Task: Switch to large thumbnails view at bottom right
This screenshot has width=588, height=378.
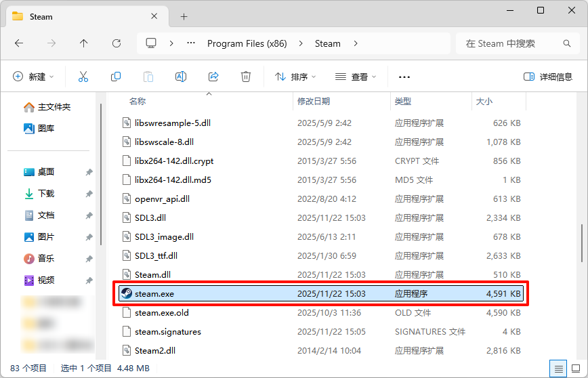Action: click(576, 369)
